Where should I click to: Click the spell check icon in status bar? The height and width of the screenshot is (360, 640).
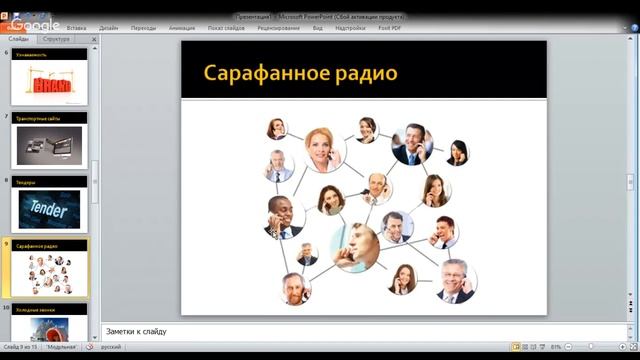tap(89, 347)
